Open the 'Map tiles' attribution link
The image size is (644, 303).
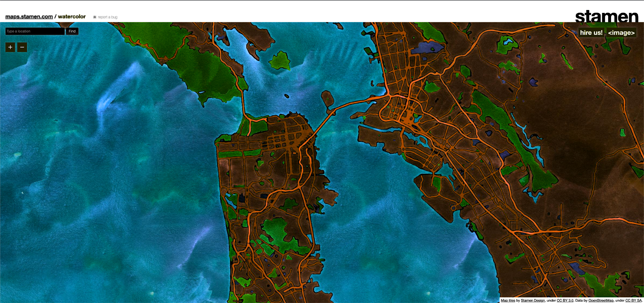508,300
